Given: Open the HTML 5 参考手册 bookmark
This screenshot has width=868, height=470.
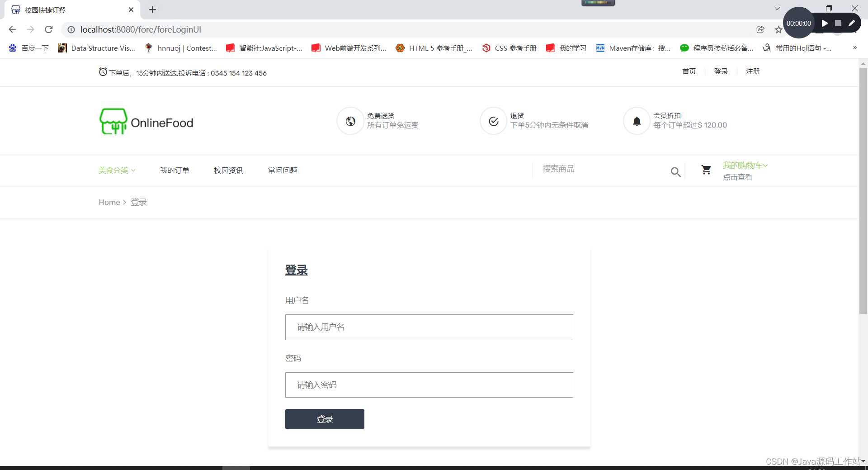Looking at the screenshot, I should click(x=434, y=48).
